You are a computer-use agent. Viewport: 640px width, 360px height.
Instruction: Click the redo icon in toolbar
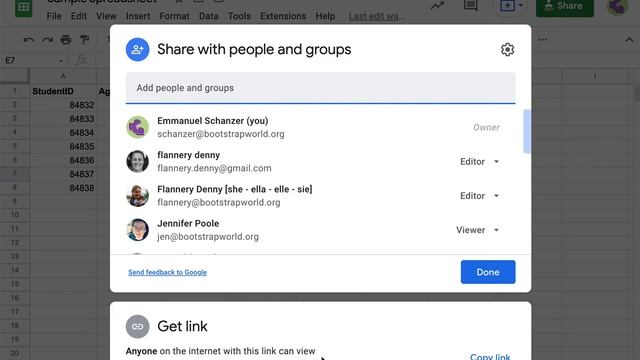47,40
